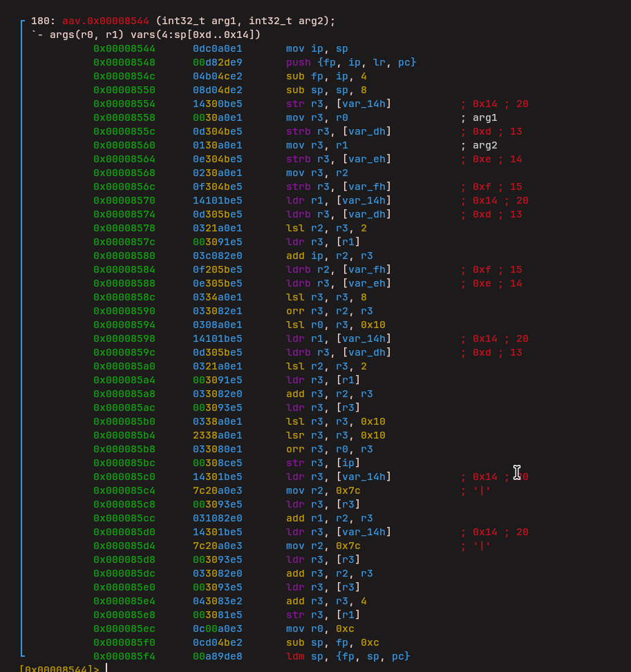Select the push {fp, ip, lr, pc} instruction
Screen dimensions: 631x672
[x=351, y=62]
